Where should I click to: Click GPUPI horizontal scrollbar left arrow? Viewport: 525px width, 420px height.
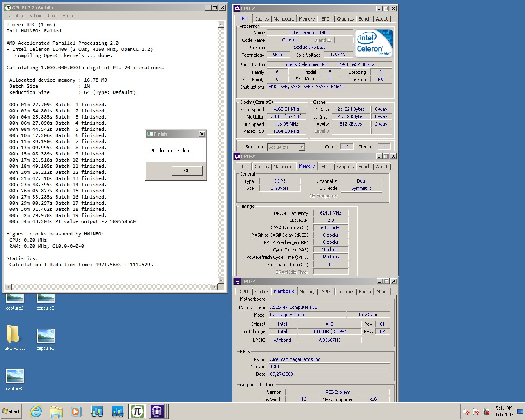pos(9,287)
